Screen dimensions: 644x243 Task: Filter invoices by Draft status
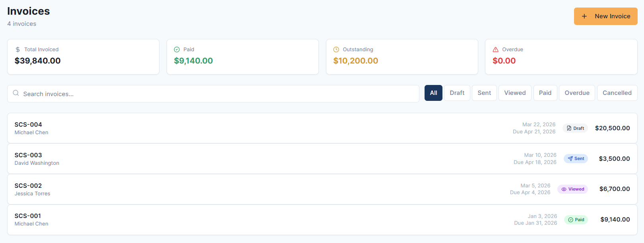click(457, 93)
